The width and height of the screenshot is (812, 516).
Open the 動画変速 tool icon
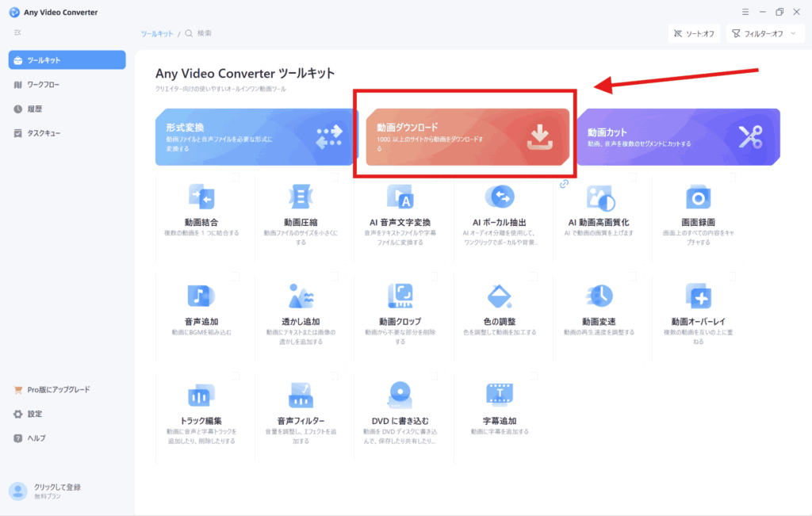pyautogui.click(x=599, y=296)
